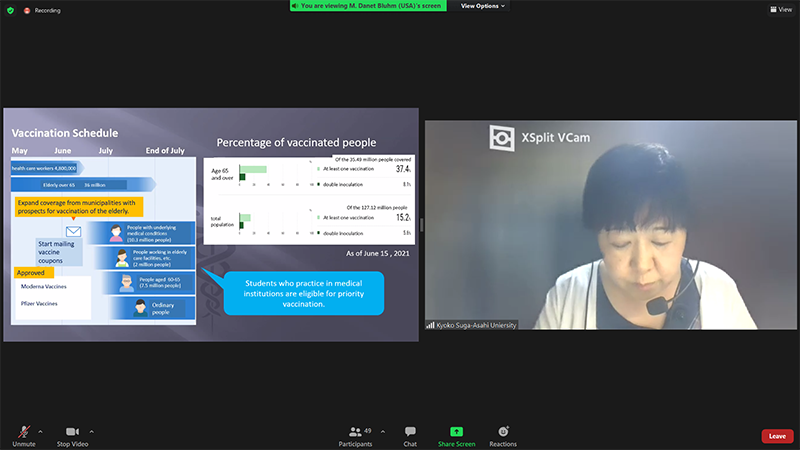Click the Age 65 and over progress bar

click(253, 170)
